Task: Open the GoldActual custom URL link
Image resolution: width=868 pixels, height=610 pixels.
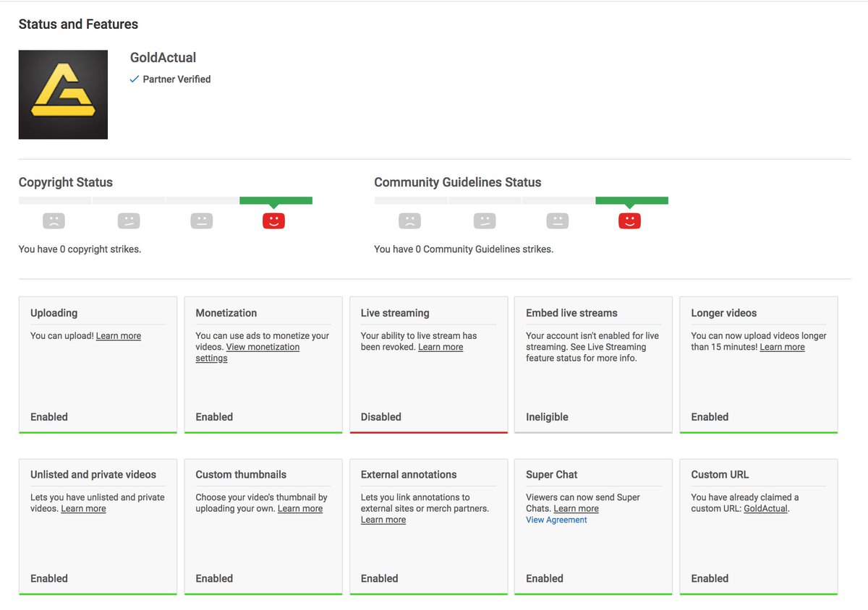Action: click(x=765, y=509)
